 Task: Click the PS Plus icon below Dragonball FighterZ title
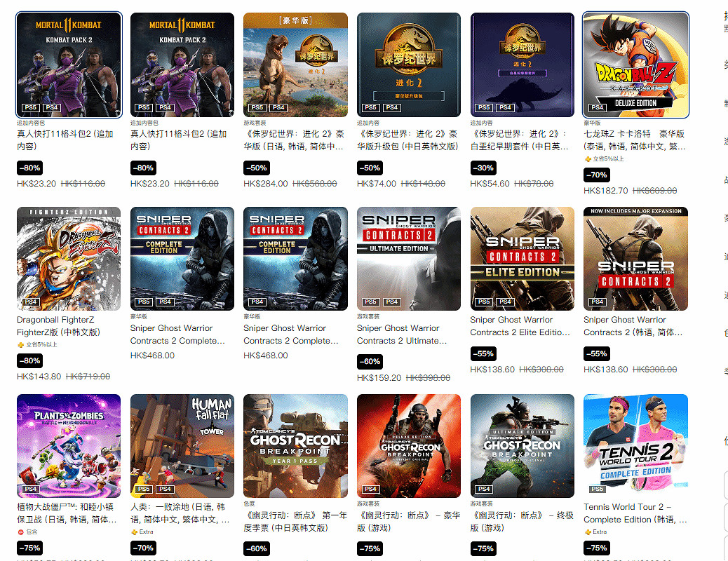pos(20,344)
